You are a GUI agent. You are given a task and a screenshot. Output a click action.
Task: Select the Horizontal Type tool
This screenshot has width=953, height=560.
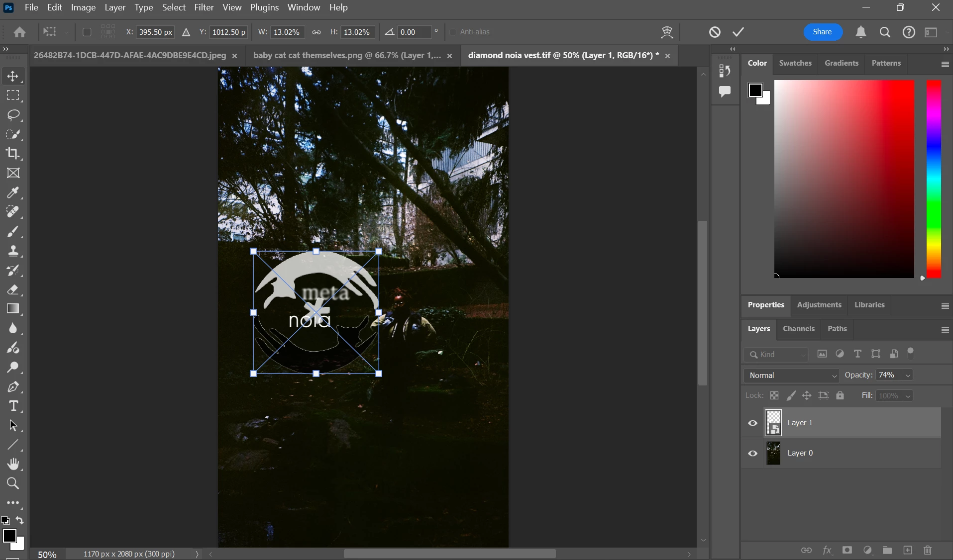13,406
